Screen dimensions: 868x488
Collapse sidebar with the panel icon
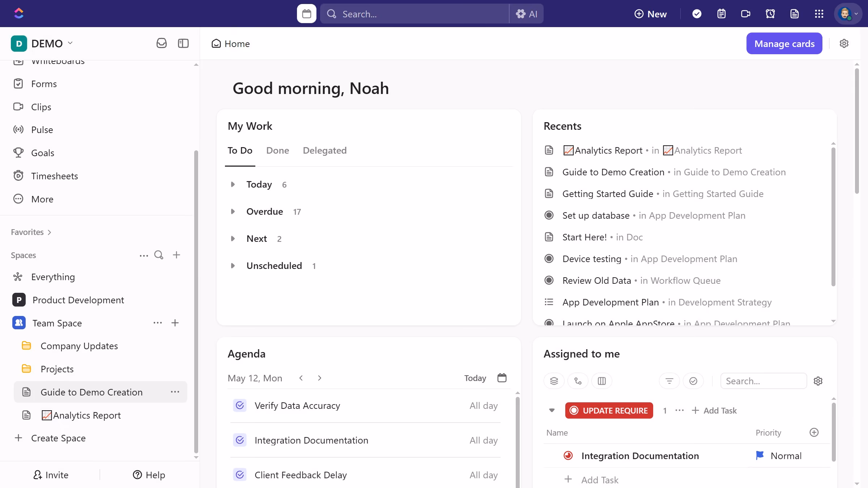click(183, 43)
